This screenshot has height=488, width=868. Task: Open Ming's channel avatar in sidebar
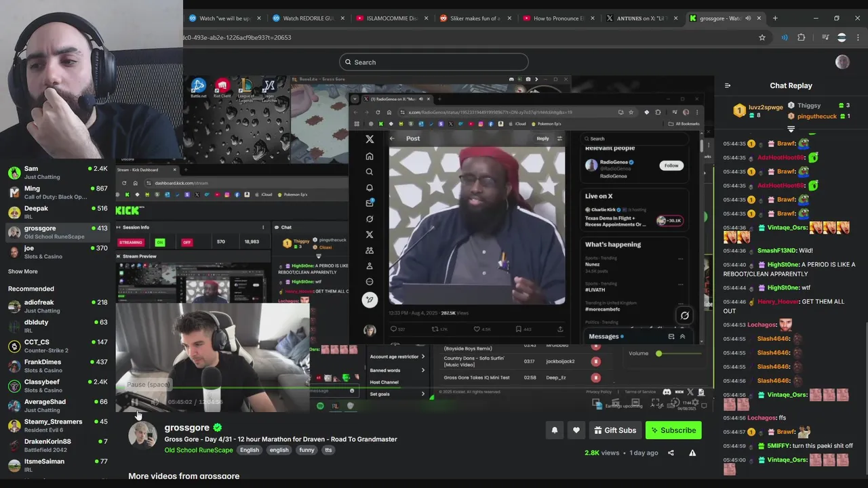(x=14, y=192)
